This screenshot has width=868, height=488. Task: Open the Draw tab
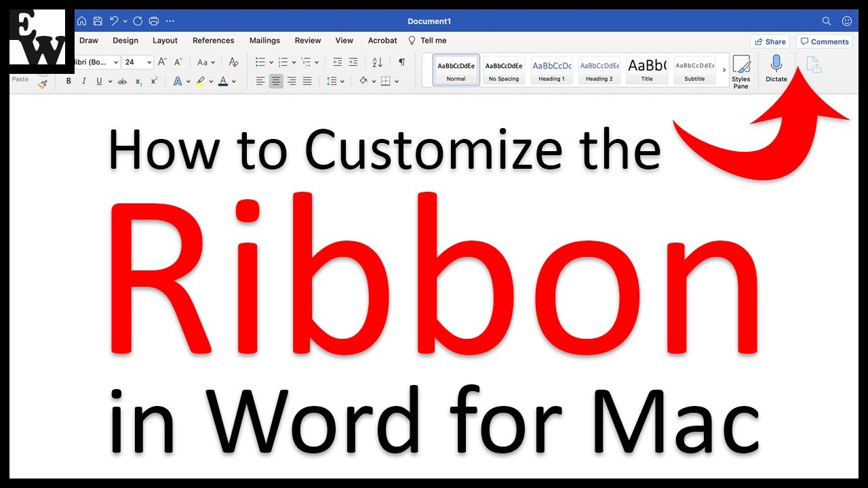[x=89, y=41]
